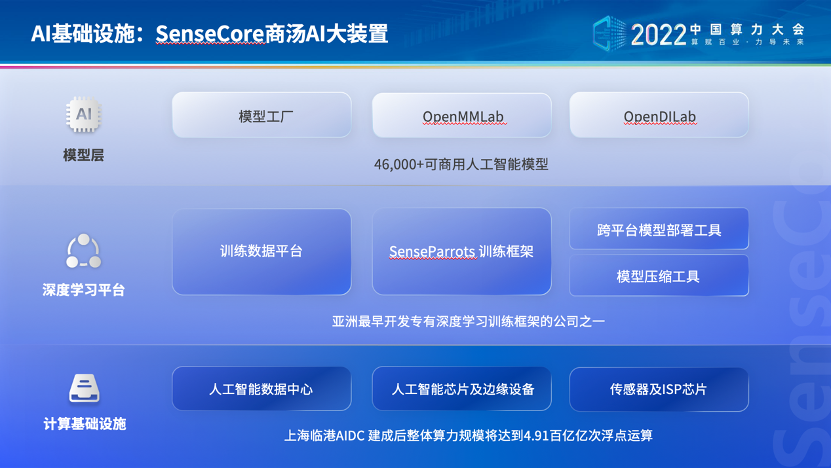Click the title AI基础设施：SenseCore商汤AI大装置

tap(209, 34)
